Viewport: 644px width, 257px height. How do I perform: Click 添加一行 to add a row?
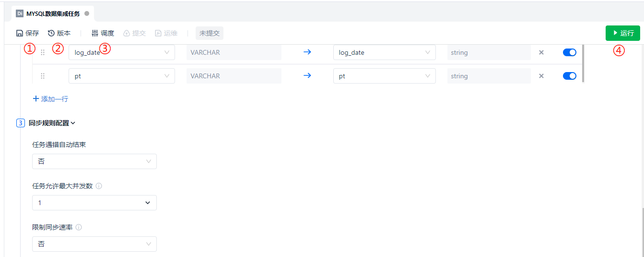tap(50, 99)
